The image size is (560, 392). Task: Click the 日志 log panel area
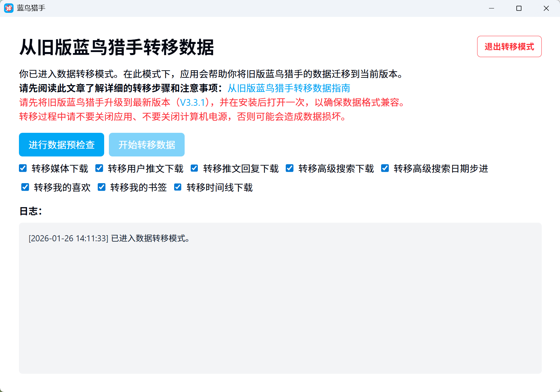point(280,304)
